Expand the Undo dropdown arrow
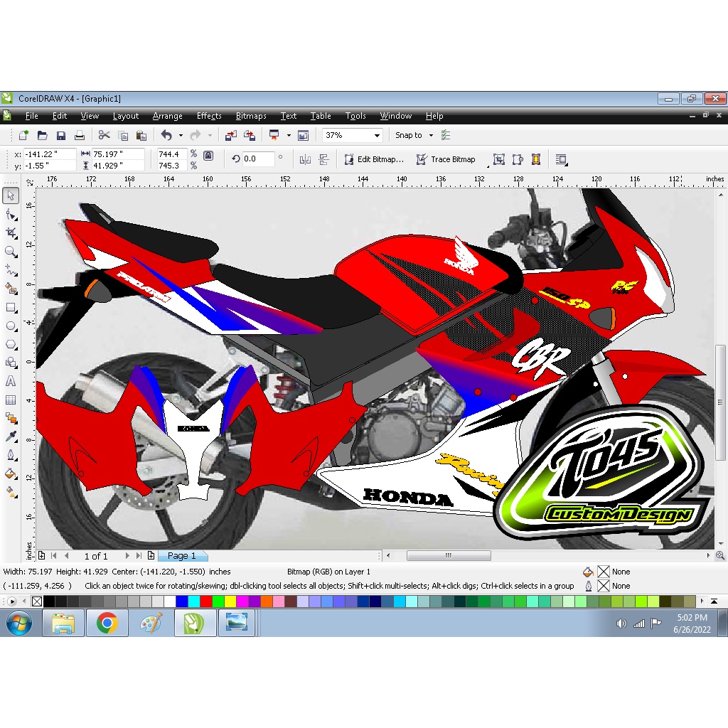The image size is (728, 728). tap(181, 135)
